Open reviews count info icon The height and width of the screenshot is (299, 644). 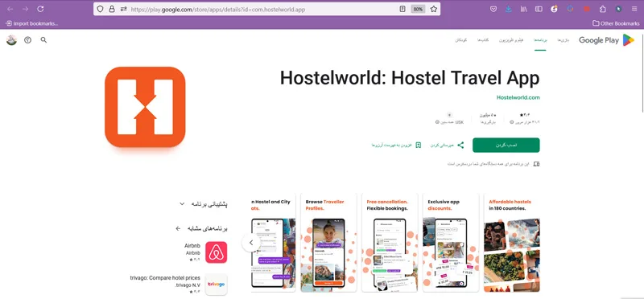511,122
